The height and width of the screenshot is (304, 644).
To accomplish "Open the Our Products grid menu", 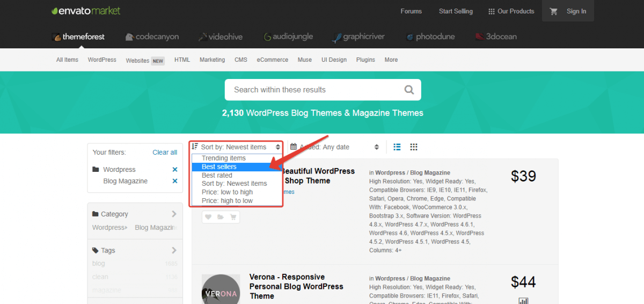I will point(511,11).
